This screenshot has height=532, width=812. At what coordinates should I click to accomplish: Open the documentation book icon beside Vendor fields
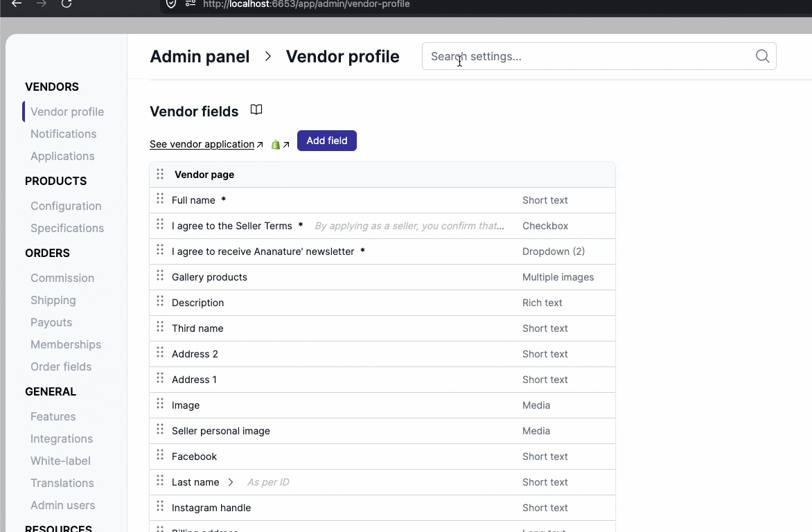pyautogui.click(x=256, y=109)
